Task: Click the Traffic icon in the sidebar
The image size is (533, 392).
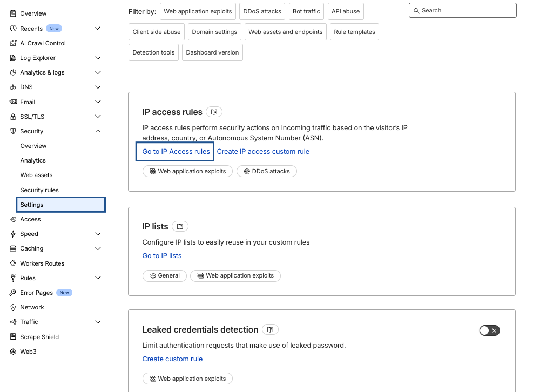Action: point(13,322)
